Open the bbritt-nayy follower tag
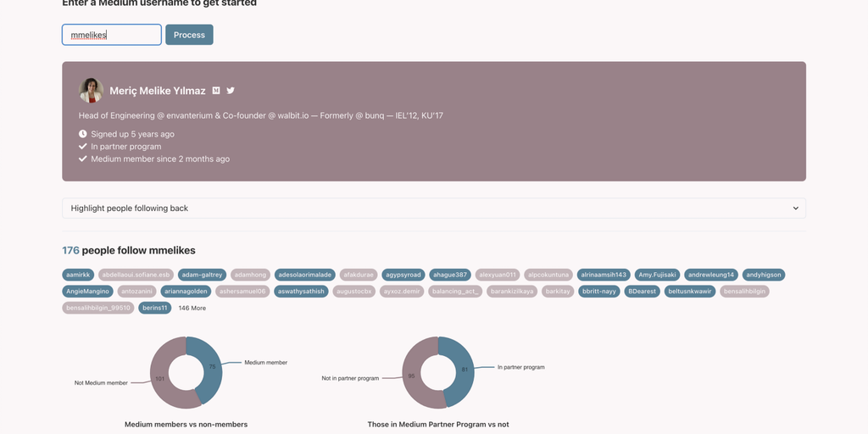868x434 pixels. coord(599,292)
